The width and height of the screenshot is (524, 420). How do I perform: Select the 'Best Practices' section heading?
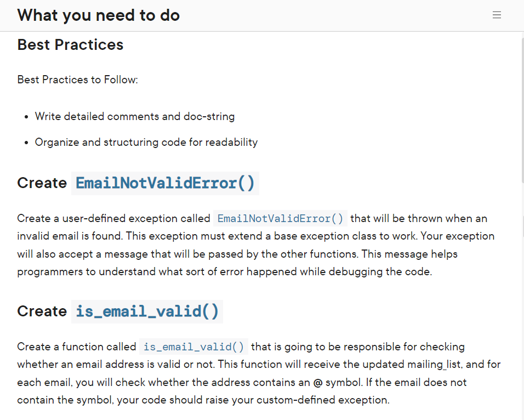(x=70, y=45)
